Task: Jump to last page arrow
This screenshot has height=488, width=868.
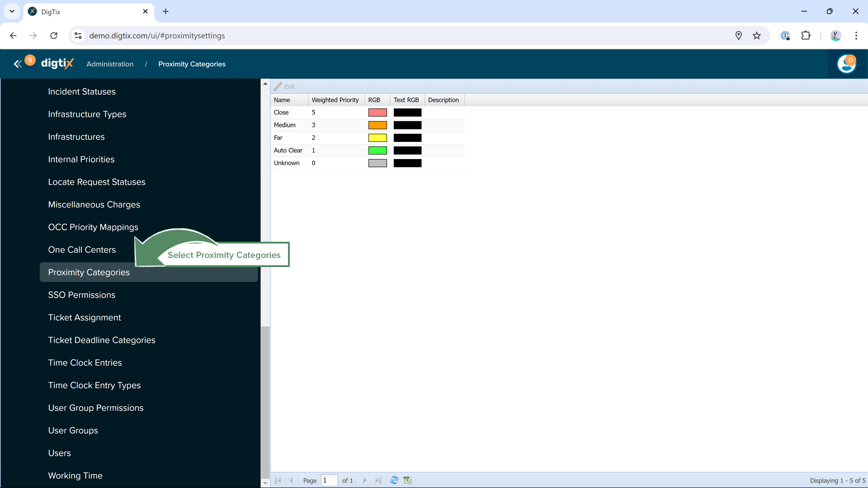Action: [378, 480]
